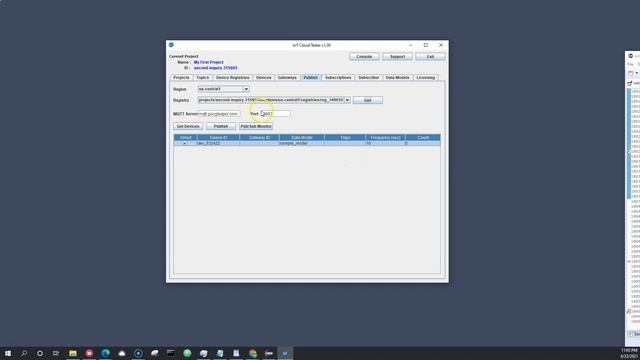Open Cortana circle in taskbar
This screenshot has height=360, width=640.
click(40, 353)
